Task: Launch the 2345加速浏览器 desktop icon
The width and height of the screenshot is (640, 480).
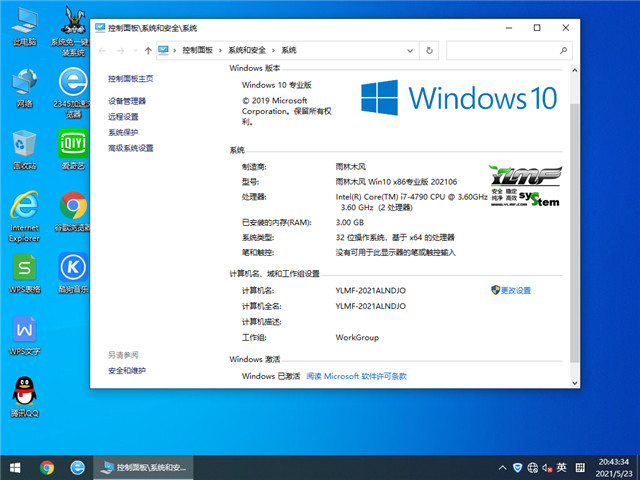Action: pyautogui.click(x=73, y=93)
